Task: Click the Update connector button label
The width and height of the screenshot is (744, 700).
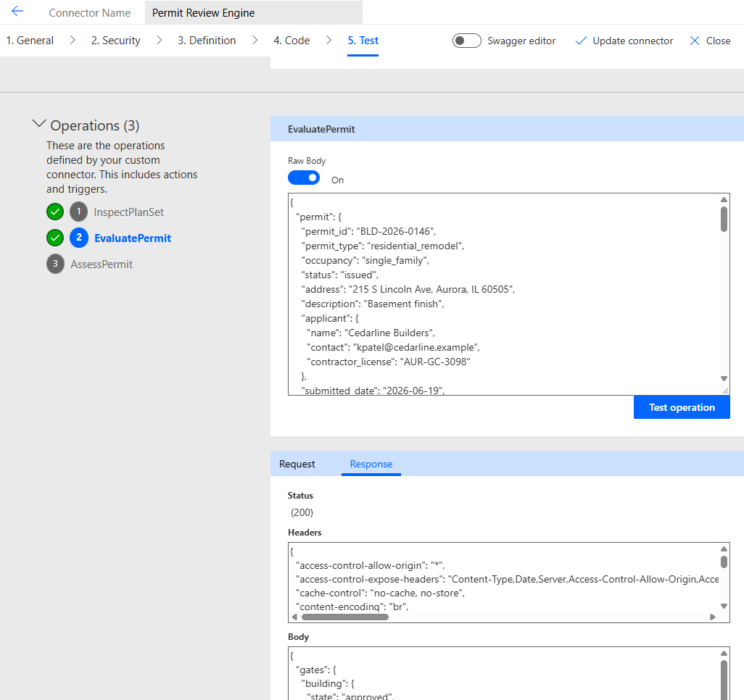Action: [632, 41]
